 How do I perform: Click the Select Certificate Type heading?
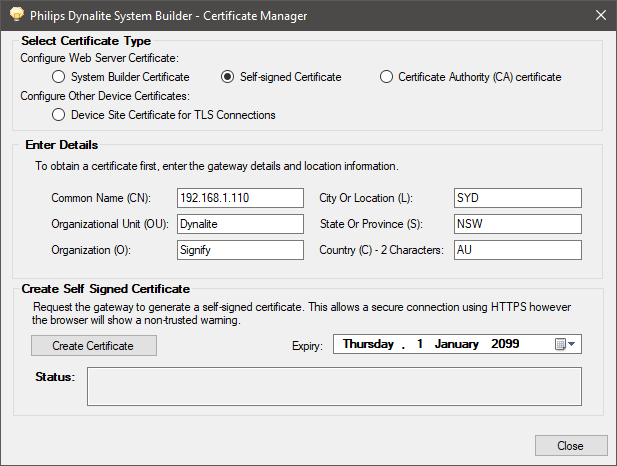pyautogui.click(x=86, y=41)
